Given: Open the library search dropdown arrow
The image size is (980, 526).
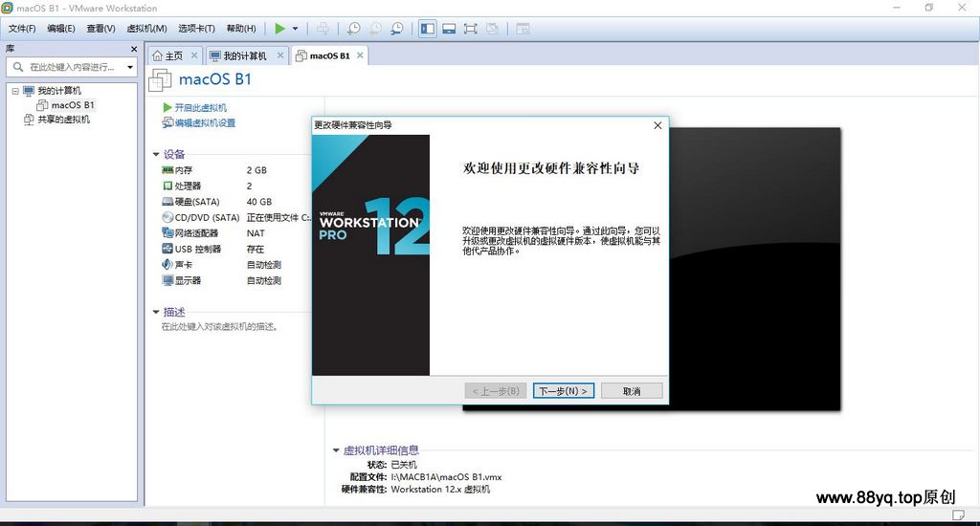Looking at the screenshot, I should pyautogui.click(x=130, y=67).
